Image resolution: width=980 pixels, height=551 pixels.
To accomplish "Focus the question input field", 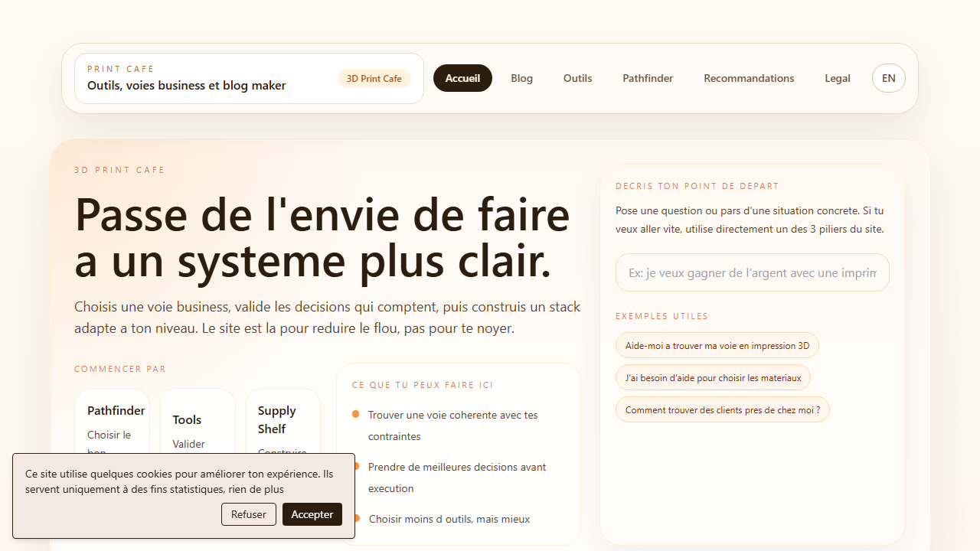I will coord(752,272).
